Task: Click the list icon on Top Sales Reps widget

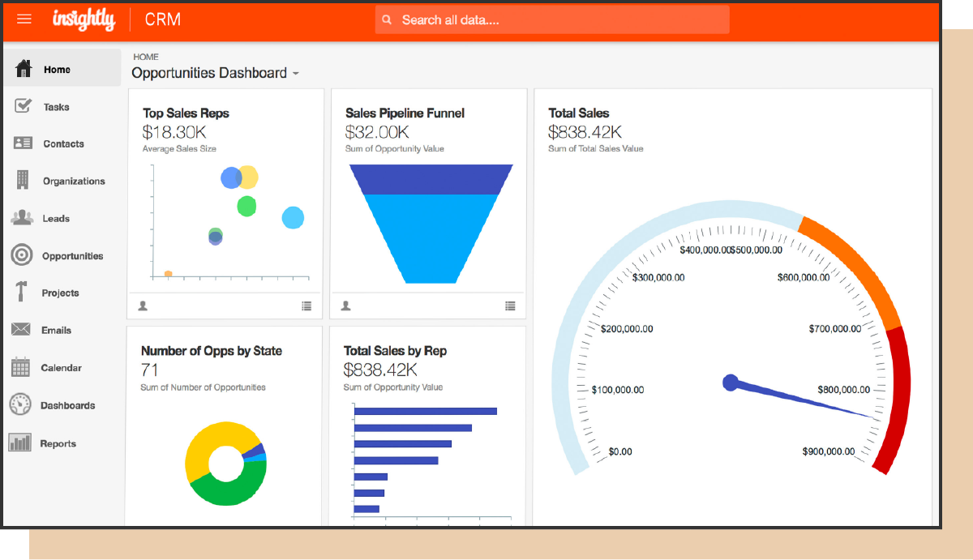Action: [x=306, y=306]
